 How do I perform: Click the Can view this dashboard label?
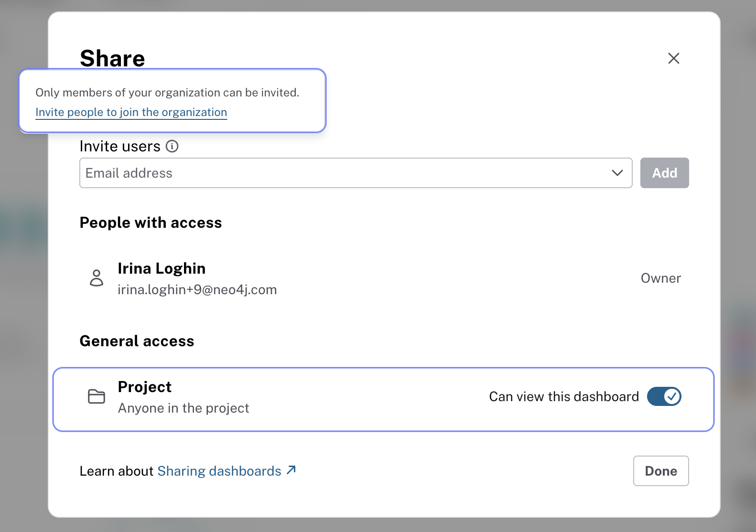click(x=564, y=396)
